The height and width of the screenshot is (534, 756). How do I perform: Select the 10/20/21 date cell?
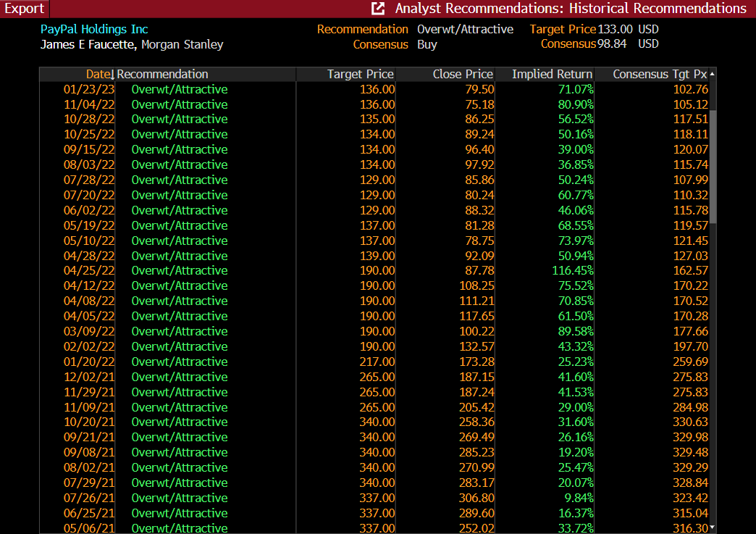[x=89, y=422]
